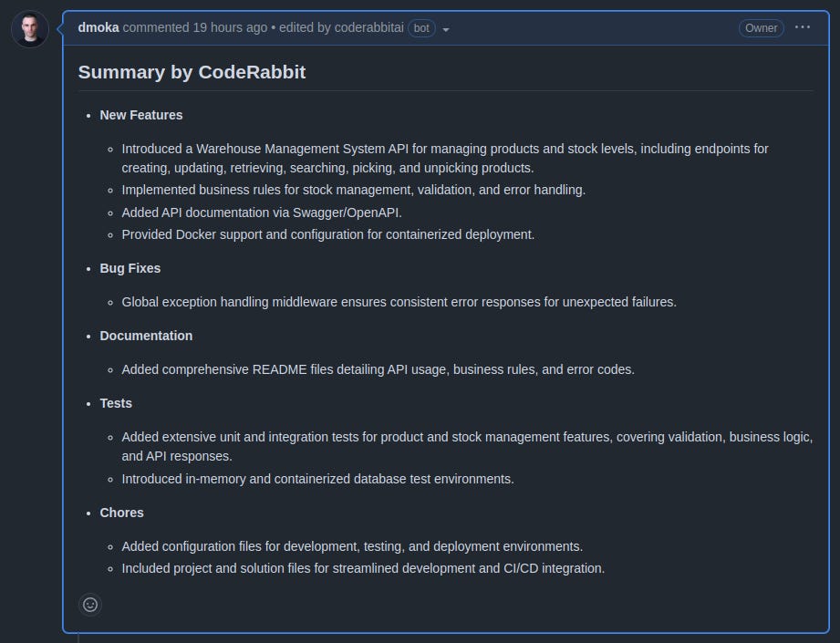Screen dimensions: 840x643
Task: Click the Swagger/OpenAPI documentation bullet
Action: click(262, 213)
